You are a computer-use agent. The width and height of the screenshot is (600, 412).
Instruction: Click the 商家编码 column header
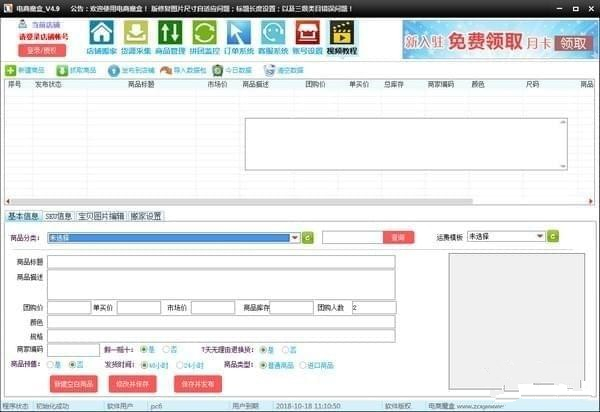(x=441, y=84)
